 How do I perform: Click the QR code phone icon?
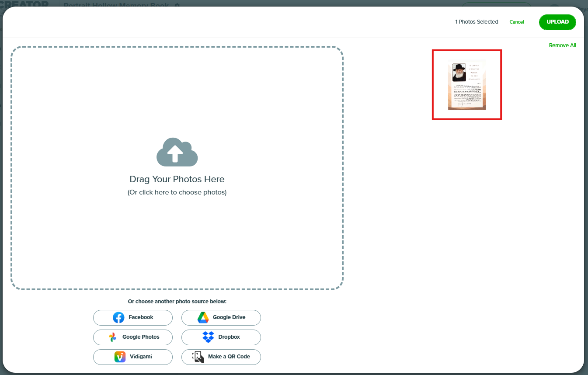point(198,357)
